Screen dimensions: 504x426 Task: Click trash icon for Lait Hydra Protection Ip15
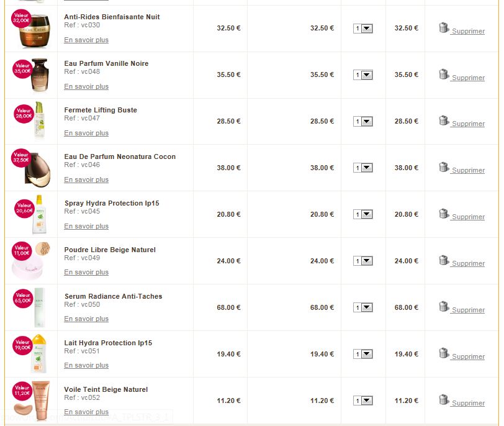coord(444,353)
